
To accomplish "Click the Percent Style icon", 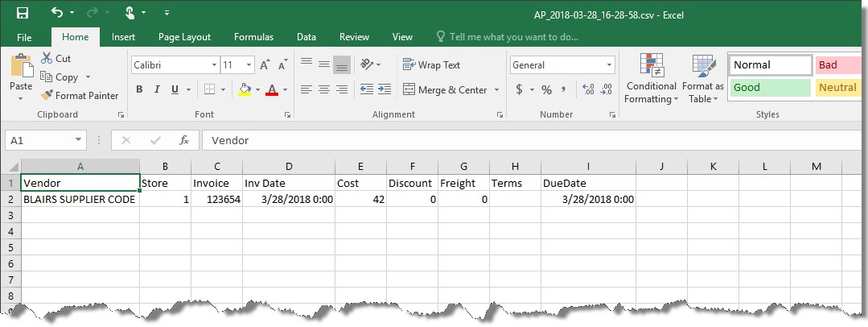I will [546, 89].
